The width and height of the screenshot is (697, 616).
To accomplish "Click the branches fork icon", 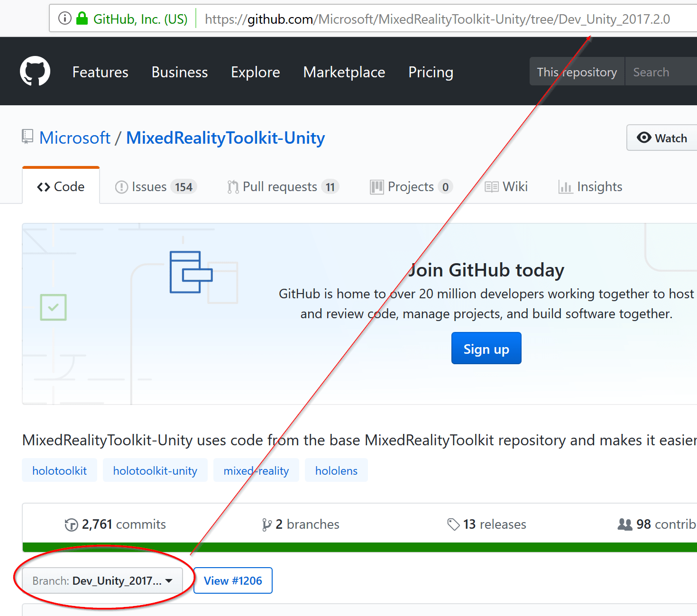I will pos(266,524).
